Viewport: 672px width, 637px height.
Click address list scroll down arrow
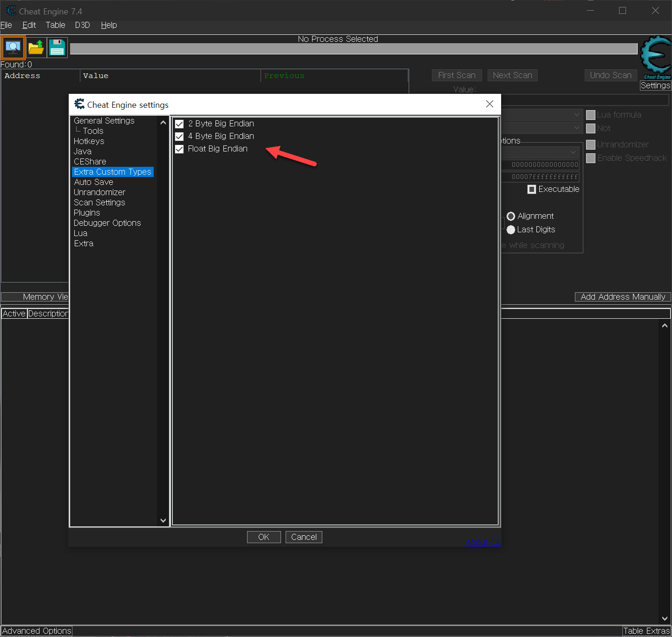click(x=665, y=618)
